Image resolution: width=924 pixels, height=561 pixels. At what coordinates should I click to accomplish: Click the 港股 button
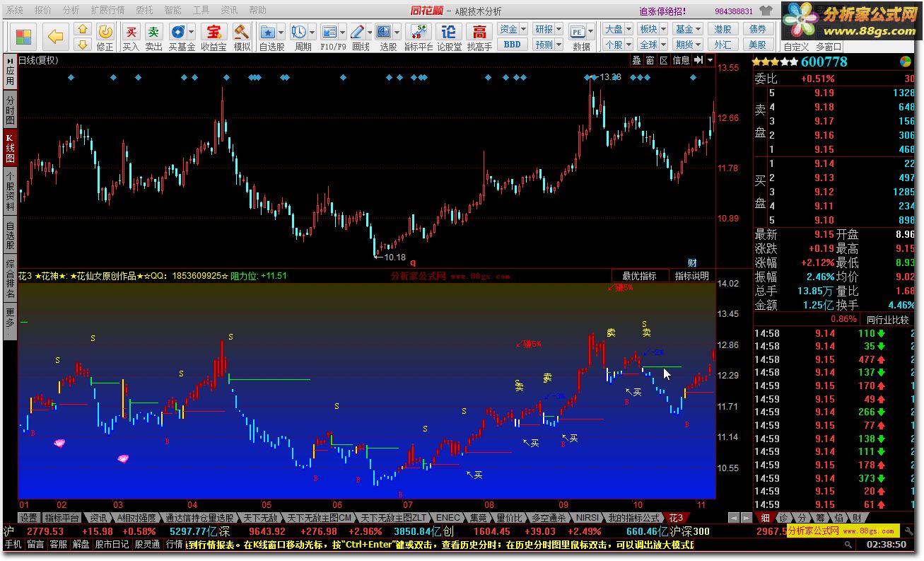(x=723, y=29)
